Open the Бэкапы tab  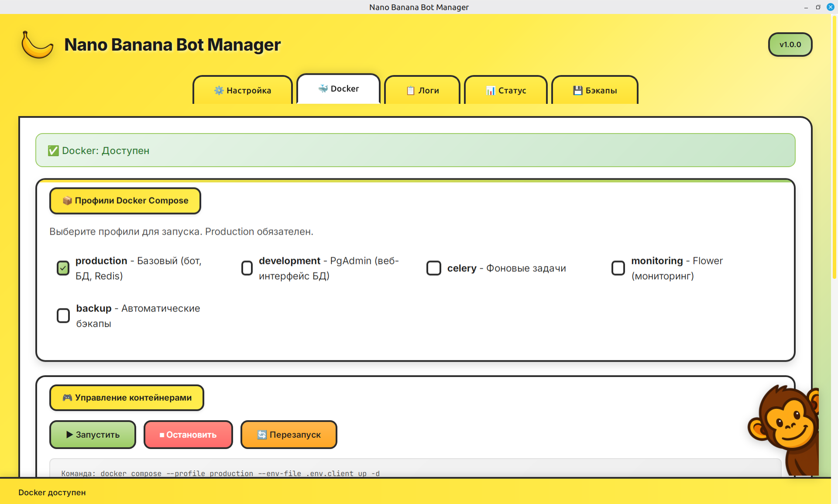point(595,90)
